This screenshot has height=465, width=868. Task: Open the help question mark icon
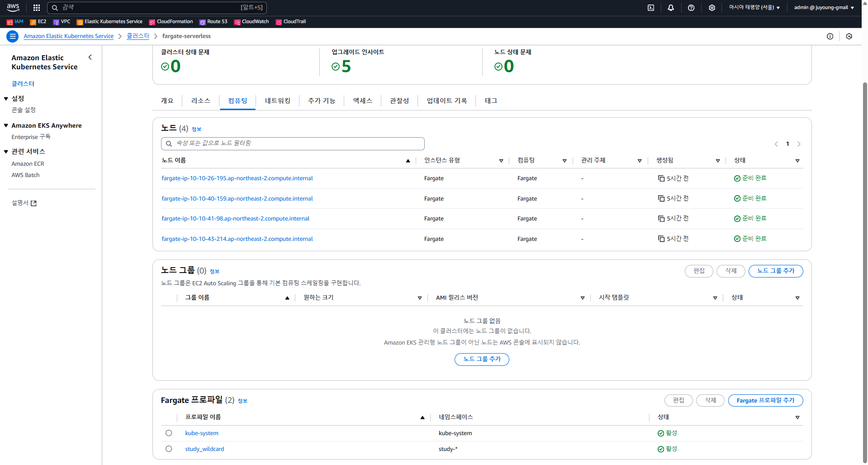(691, 8)
